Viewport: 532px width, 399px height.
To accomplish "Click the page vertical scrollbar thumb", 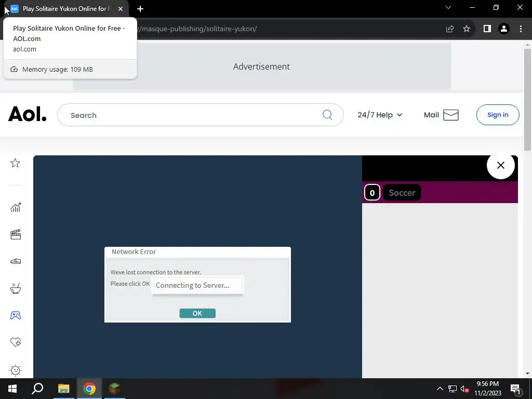I will pyautogui.click(x=527, y=99).
